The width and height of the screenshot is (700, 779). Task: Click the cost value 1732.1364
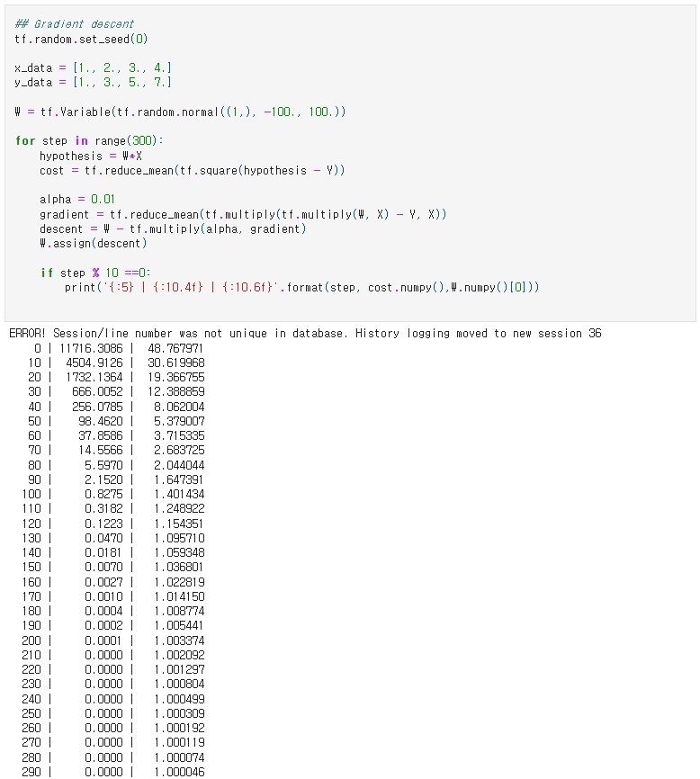coord(94,377)
